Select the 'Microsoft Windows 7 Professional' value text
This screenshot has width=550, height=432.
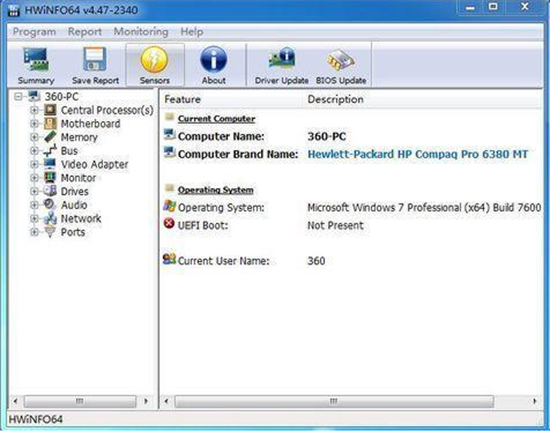click(424, 207)
